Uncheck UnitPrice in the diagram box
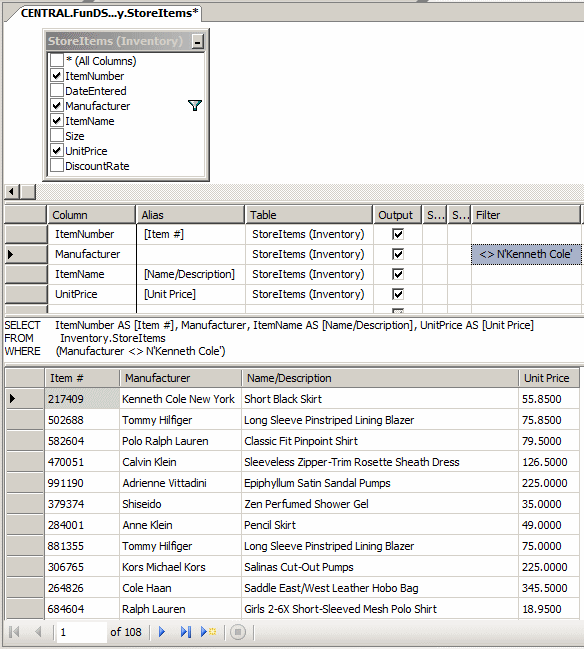The width and height of the screenshot is (584, 649). pos(57,150)
